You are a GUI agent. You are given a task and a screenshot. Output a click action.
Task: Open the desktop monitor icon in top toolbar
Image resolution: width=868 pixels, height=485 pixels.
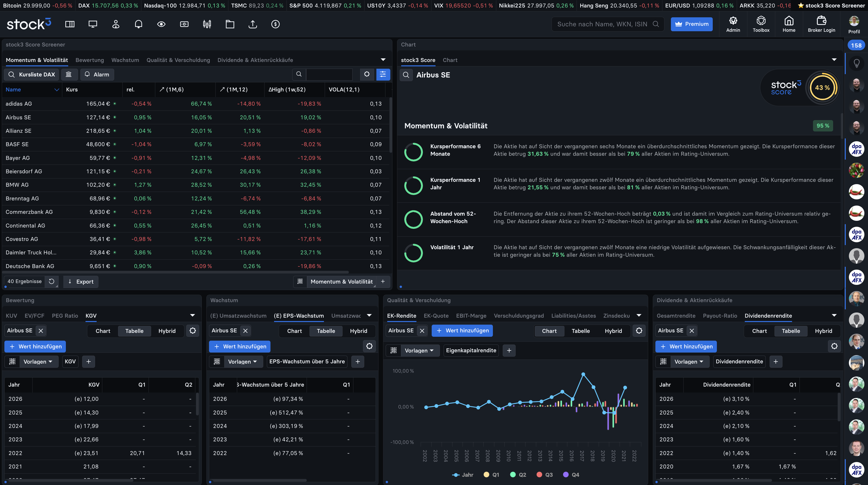(x=93, y=24)
